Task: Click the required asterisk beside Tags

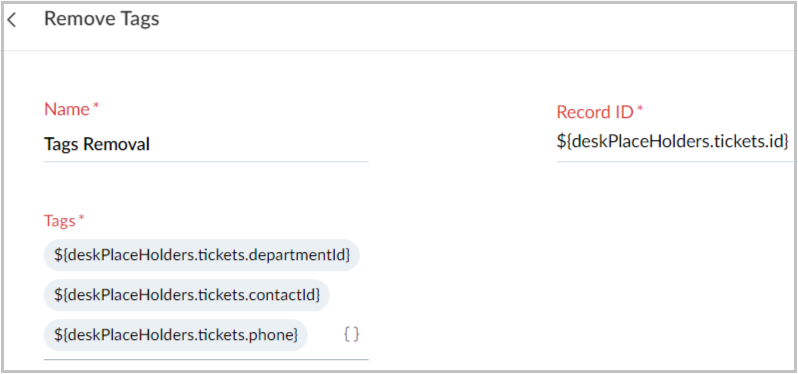Action: 81,219
